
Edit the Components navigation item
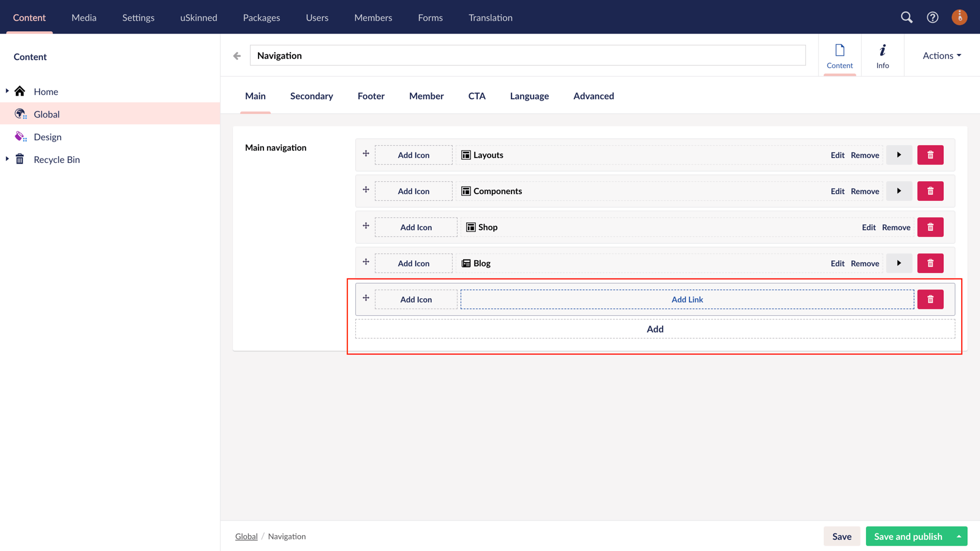(837, 190)
